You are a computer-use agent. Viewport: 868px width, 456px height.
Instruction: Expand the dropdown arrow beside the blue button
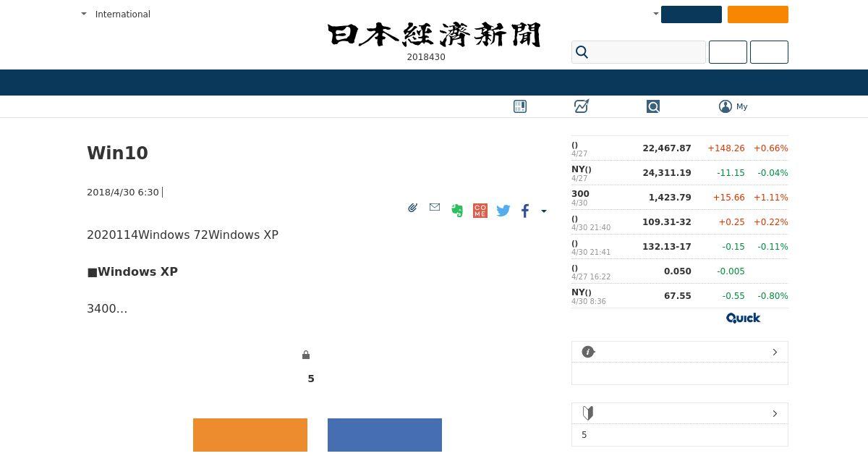point(656,14)
